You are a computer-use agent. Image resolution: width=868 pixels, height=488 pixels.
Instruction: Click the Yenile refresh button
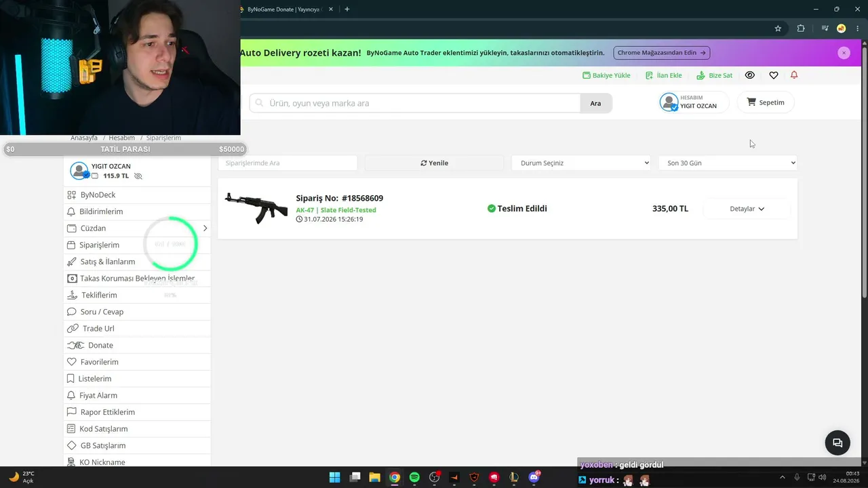click(434, 163)
